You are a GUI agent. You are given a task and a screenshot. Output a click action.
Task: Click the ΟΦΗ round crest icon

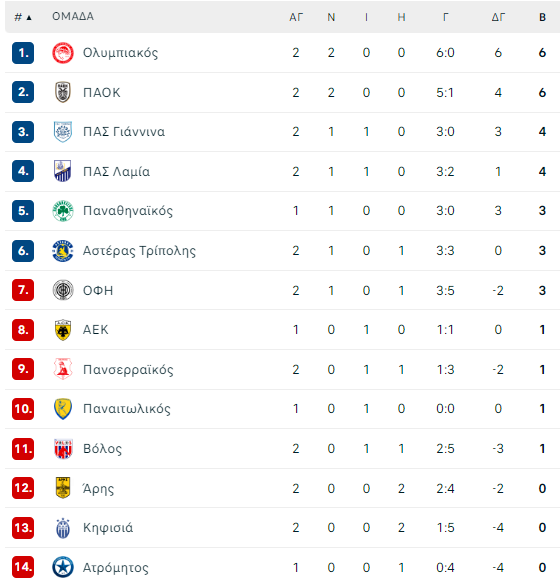point(62,290)
